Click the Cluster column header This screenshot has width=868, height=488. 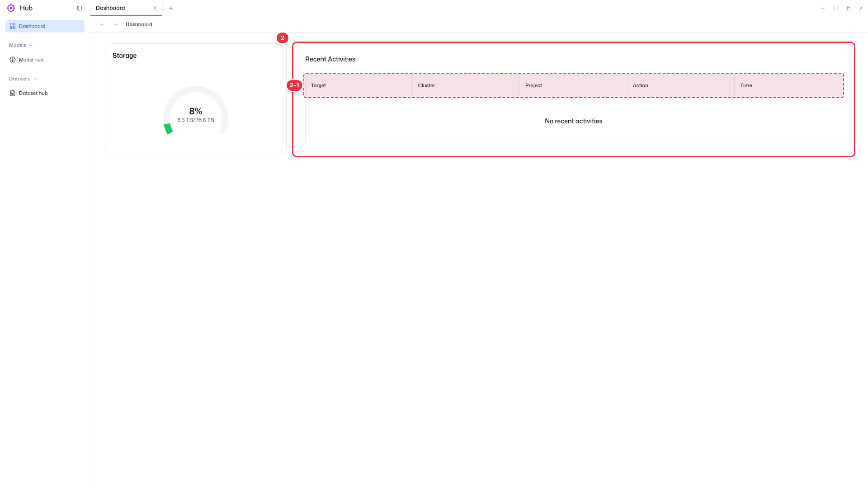[x=466, y=85]
